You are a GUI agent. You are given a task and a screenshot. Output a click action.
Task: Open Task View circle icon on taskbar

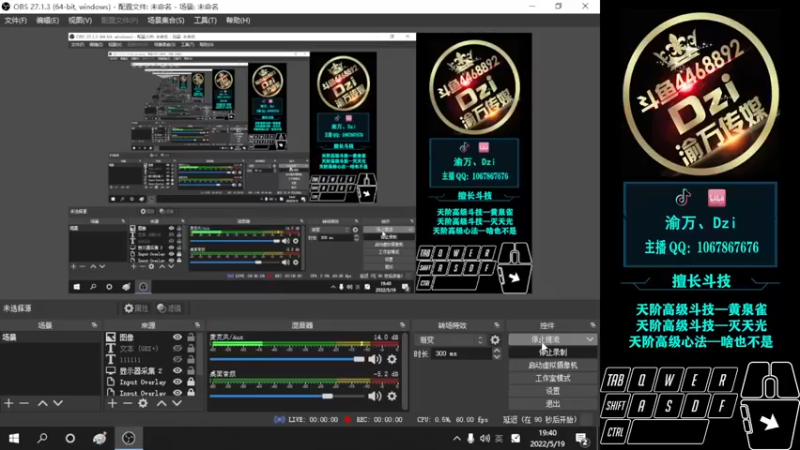tap(70, 438)
